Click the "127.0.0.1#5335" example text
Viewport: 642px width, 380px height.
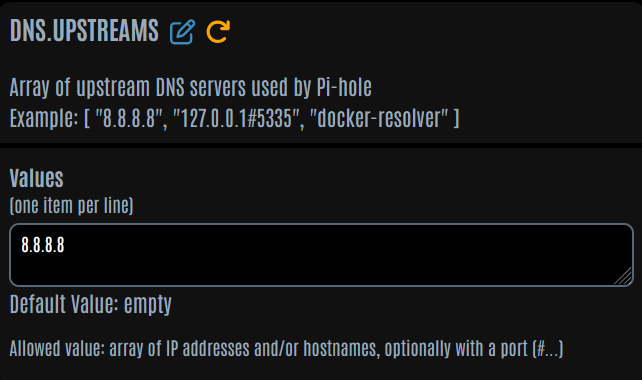click(x=237, y=119)
